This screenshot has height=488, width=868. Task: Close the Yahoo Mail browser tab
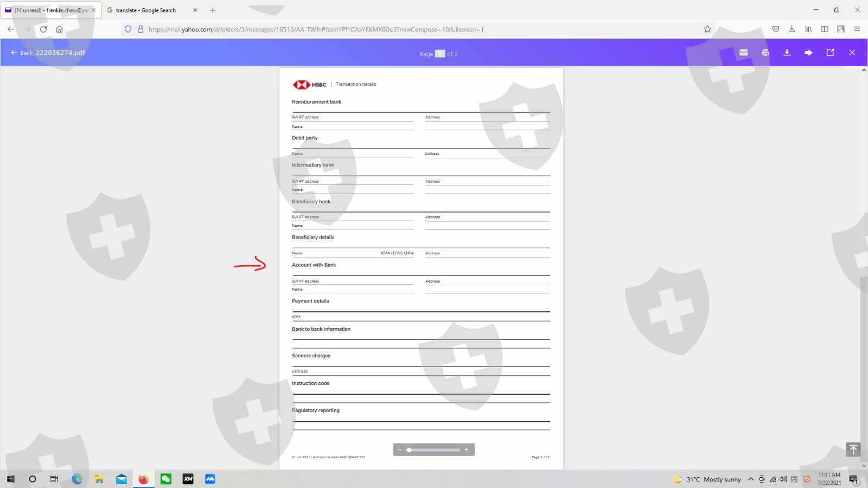[93, 10]
